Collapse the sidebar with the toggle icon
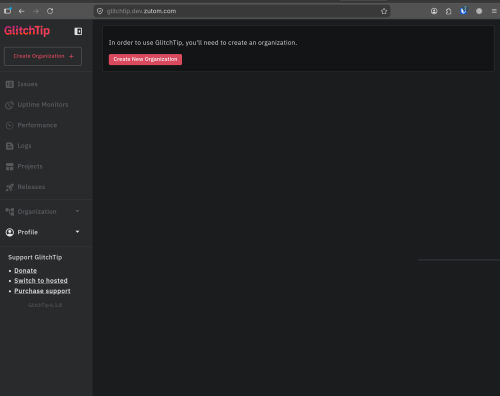500x396 pixels. (78, 31)
